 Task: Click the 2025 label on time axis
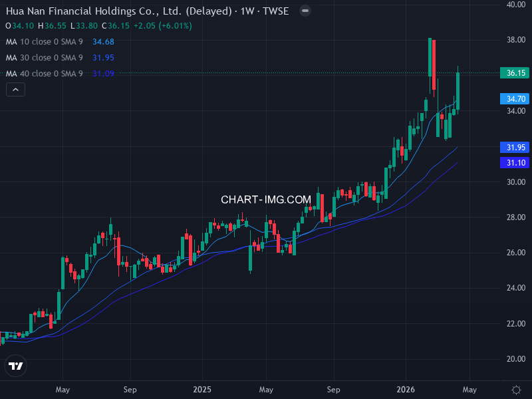[x=202, y=390]
